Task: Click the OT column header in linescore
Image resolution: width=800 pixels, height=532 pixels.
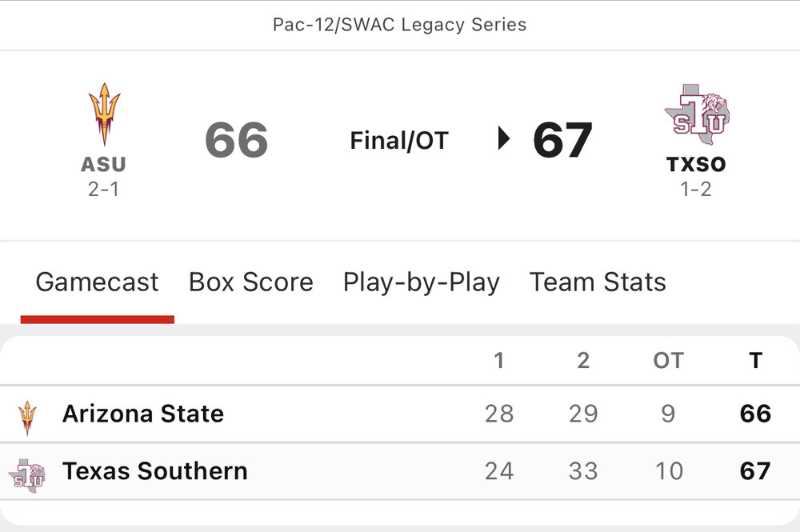Action: (668, 361)
